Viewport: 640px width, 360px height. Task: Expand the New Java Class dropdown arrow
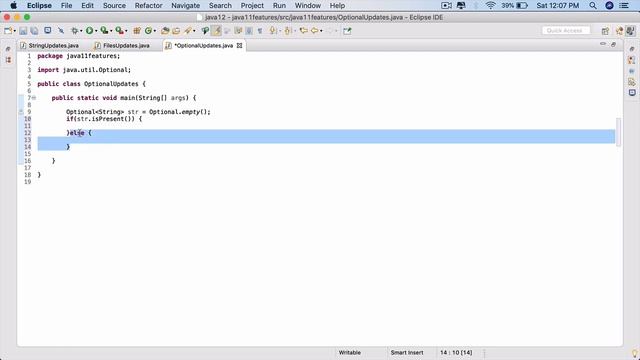pyautogui.click(x=155, y=31)
